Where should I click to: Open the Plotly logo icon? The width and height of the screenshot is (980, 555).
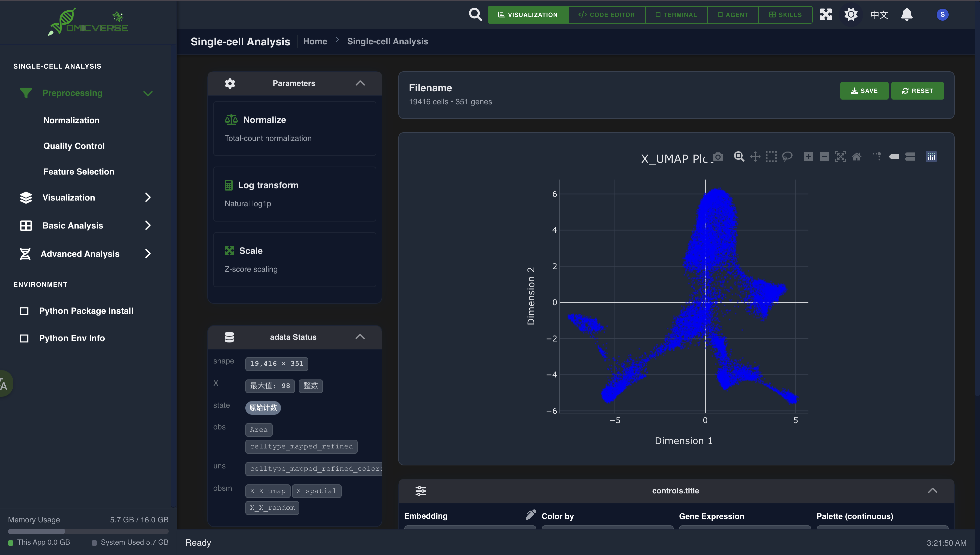pos(931,157)
